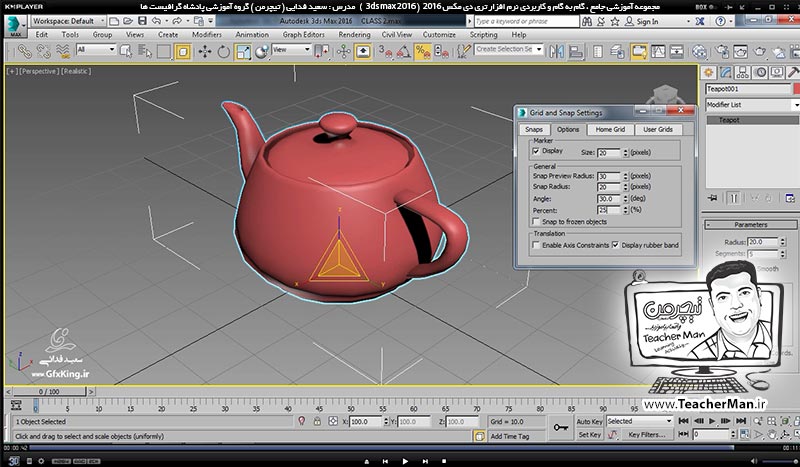The height and width of the screenshot is (467, 800).
Task: Activate Select and Uniform Scale tool
Action: (243, 52)
